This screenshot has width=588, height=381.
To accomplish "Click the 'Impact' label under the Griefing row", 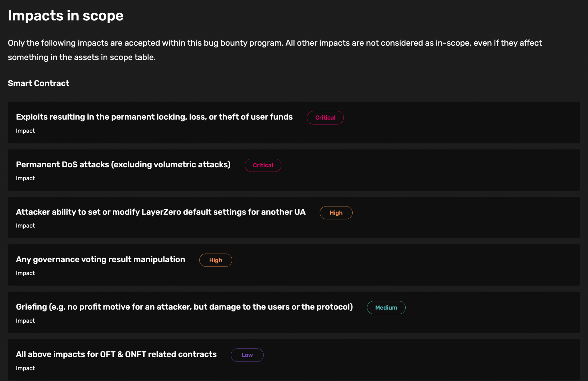I will point(25,321).
